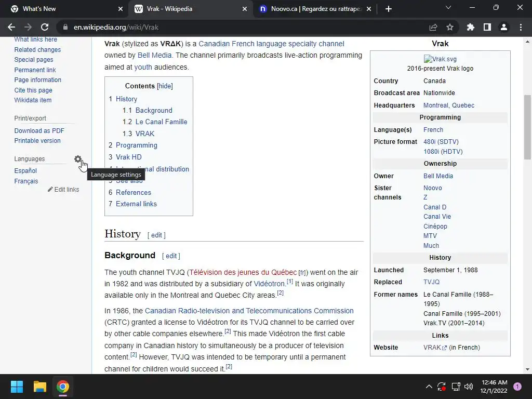Open the TVJQ replaced link
Screen dimensions: 532x399
pyautogui.click(x=431, y=282)
